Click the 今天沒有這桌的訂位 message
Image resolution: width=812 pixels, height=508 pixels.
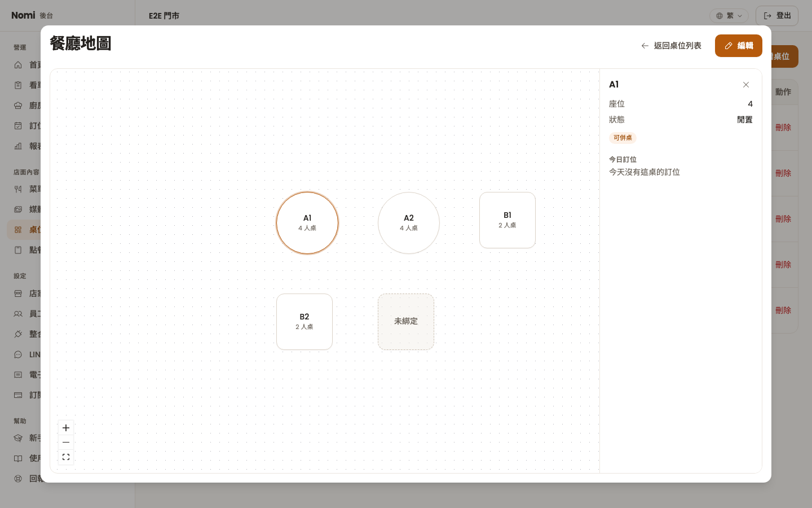coord(645,172)
